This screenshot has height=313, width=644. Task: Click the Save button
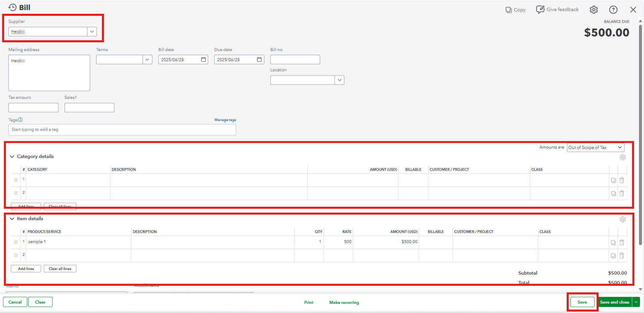click(x=582, y=302)
